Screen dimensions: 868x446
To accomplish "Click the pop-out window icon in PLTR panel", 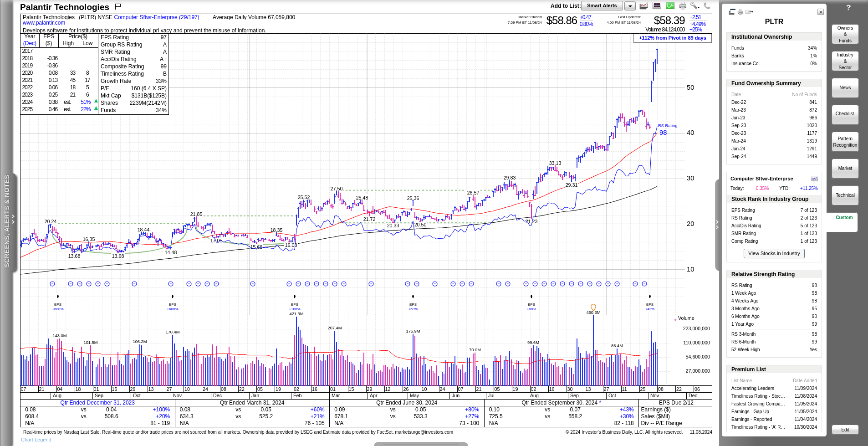I will 732,12.
